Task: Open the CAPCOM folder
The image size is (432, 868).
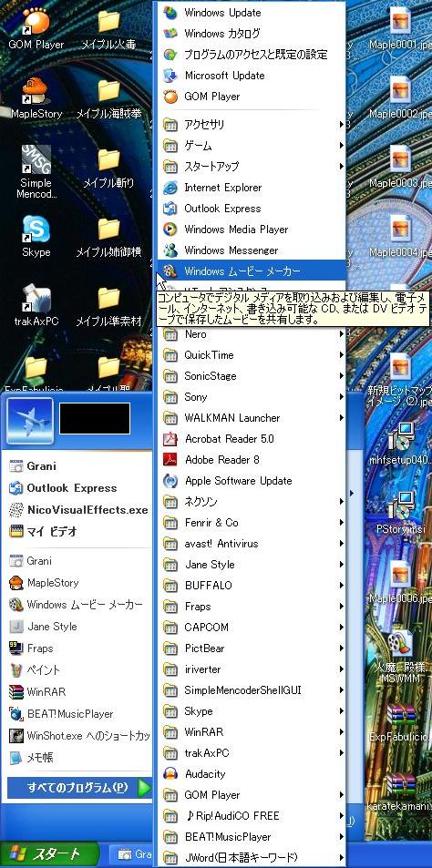Action: 252,628
